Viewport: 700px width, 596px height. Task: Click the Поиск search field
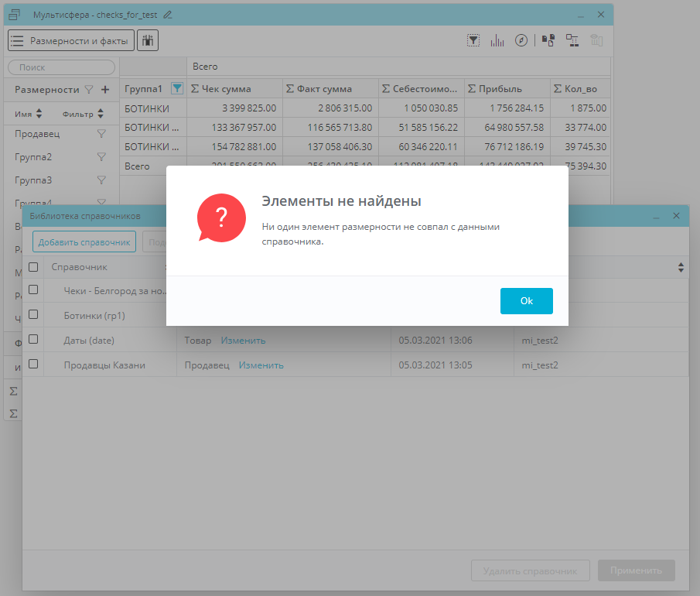(x=60, y=68)
